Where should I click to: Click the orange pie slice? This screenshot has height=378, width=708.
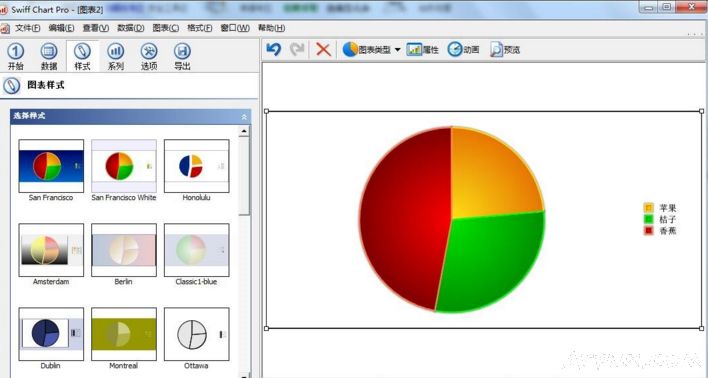pos(492,176)
